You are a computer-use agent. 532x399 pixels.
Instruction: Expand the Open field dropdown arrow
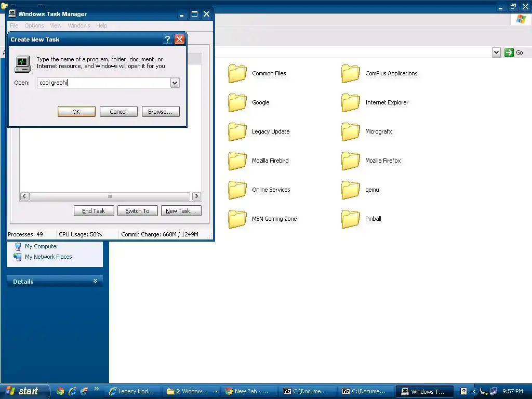pyautogui.click(x=175, y=83)
